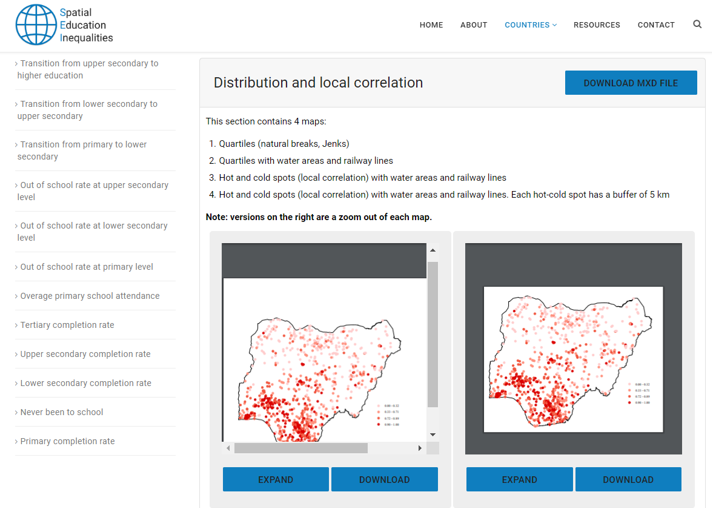Open Transition from upper secondary to higher education
Screen dimensions: 712x508
(x=88, y=69)
